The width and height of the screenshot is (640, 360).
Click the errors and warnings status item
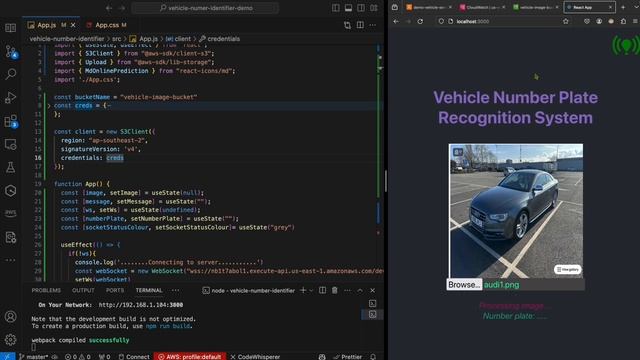78,356
